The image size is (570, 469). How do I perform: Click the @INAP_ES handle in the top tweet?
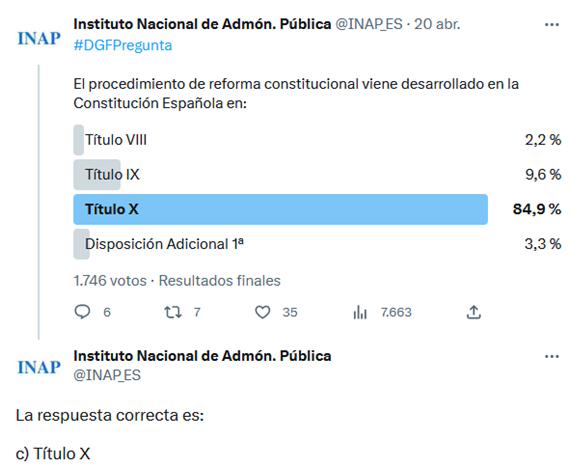click(369, 24)
